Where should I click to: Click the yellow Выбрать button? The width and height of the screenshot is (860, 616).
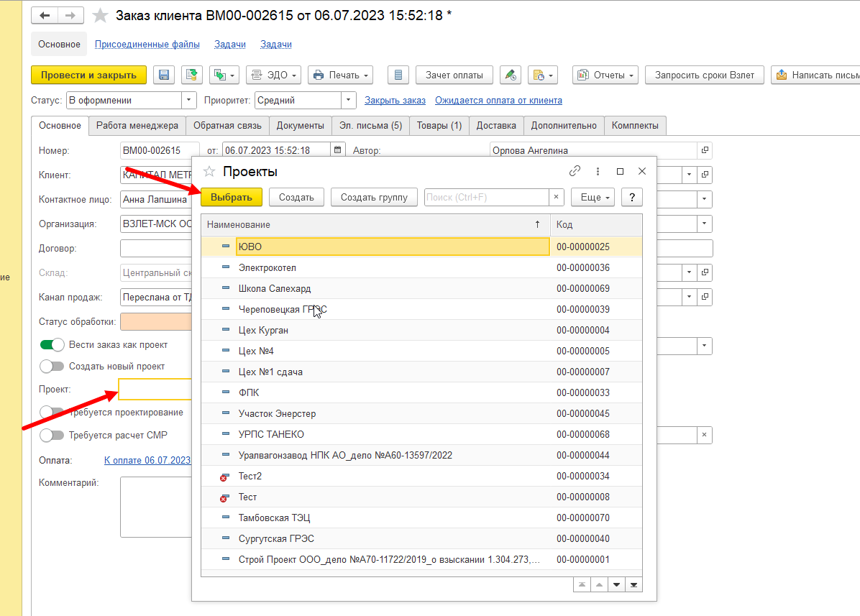(x=232, y=197)
